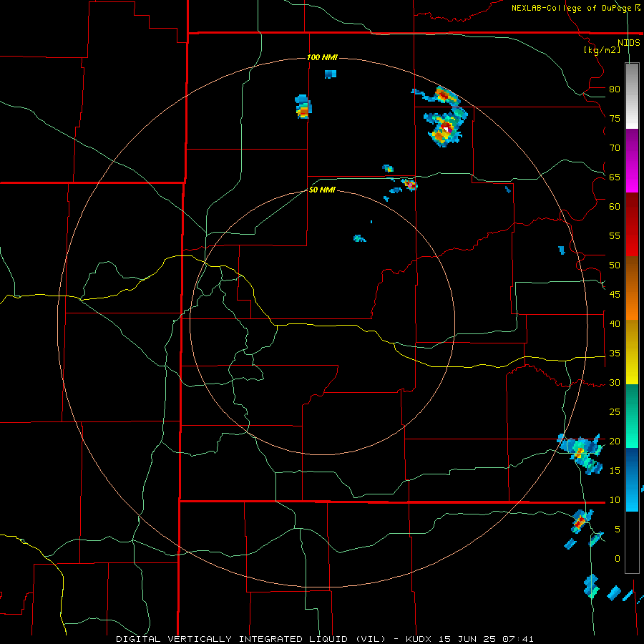The height and width of the screenshot is (644, 644).
Task: Click the blue segment of the color bar
Action: [632, 479]
